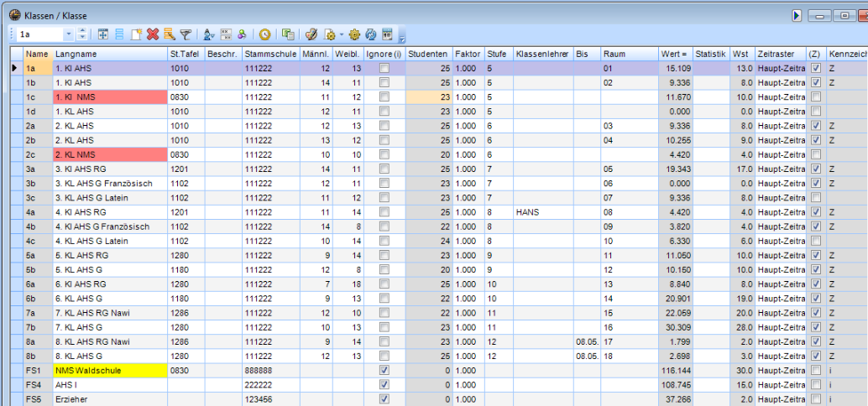This screenshot has width=868, height=406.
Task: Click the red X delete icon
Action: [153, 34]
